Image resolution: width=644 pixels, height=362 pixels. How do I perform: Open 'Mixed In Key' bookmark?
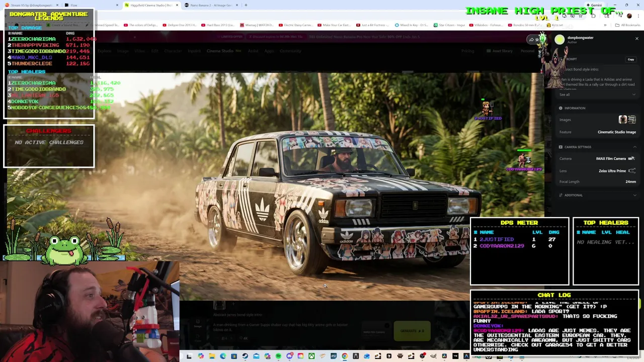click(411, 25)
